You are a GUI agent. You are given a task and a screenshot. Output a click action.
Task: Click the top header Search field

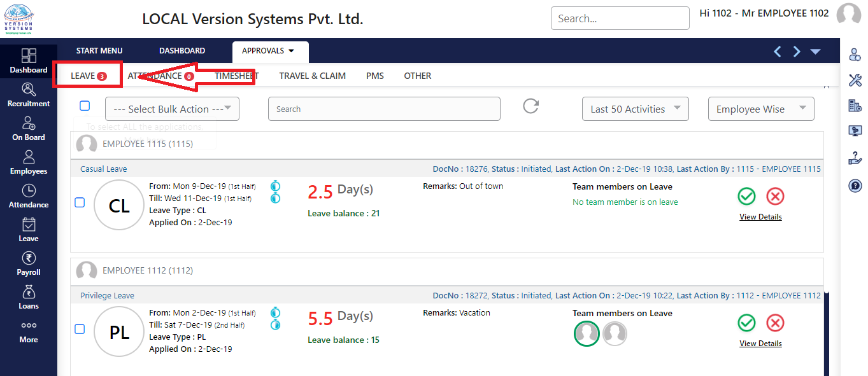point(620,18)
